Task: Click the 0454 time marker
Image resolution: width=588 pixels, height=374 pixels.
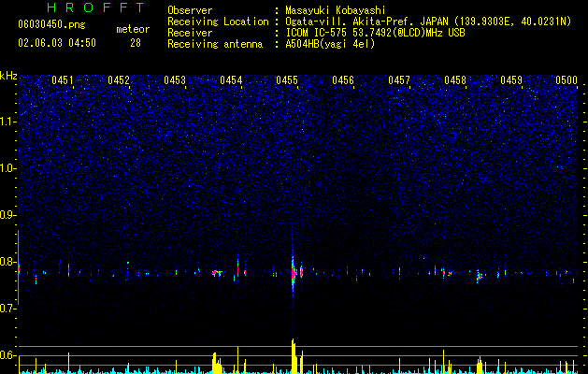Action: pos(231,80)
